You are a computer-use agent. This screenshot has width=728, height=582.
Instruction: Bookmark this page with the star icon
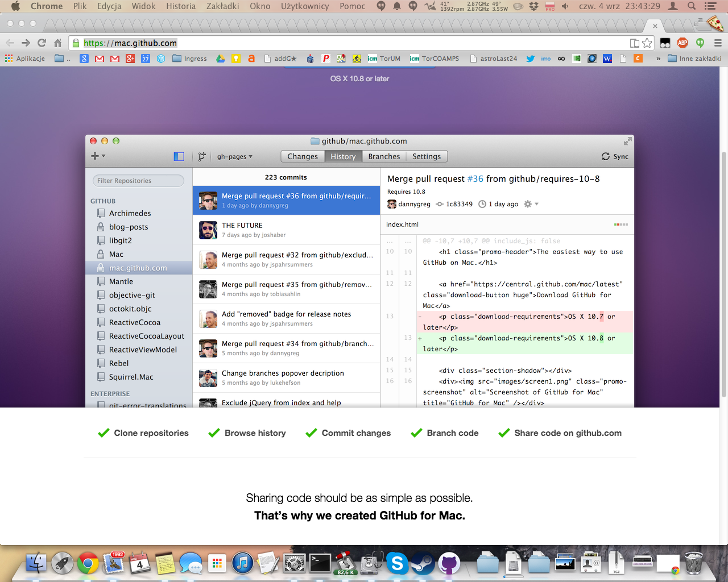coord(647,43)
